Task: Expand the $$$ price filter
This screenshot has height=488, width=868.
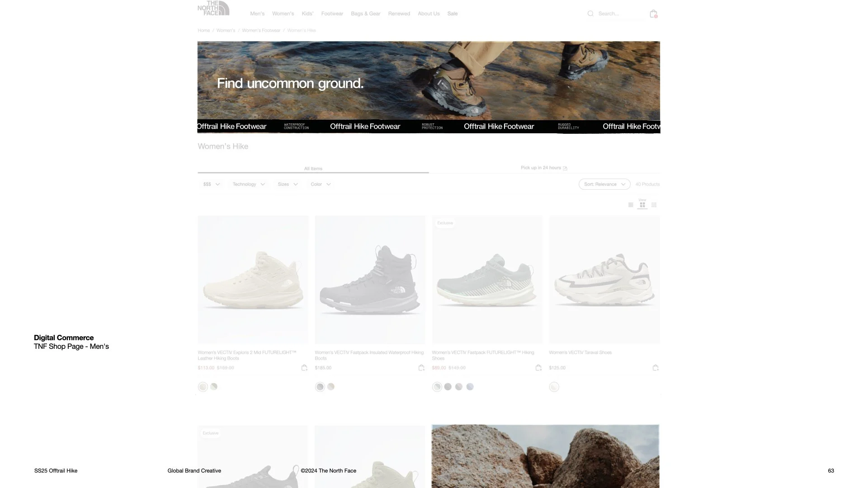Action: pos(211,184)
